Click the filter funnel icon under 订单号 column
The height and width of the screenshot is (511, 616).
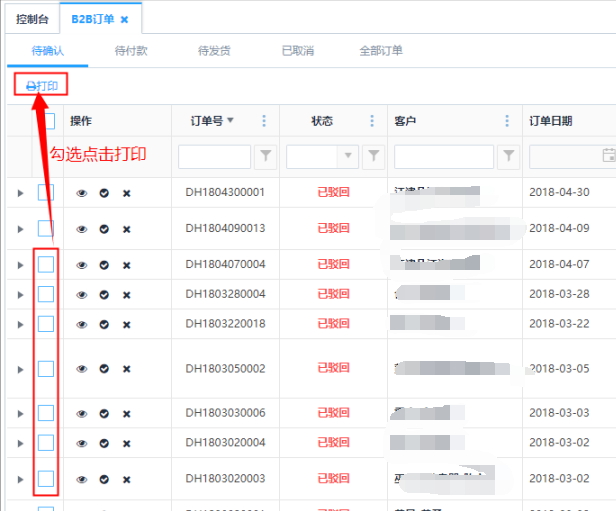point(267,156)
